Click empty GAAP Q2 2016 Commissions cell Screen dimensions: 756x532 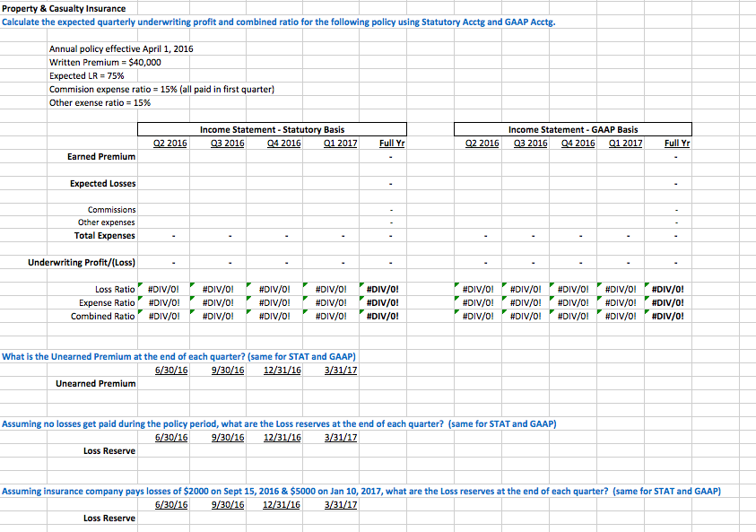pos(478,210)
